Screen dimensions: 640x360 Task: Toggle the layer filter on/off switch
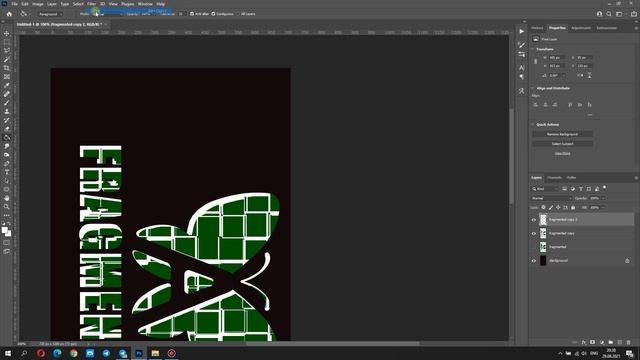tap(604, 188)
